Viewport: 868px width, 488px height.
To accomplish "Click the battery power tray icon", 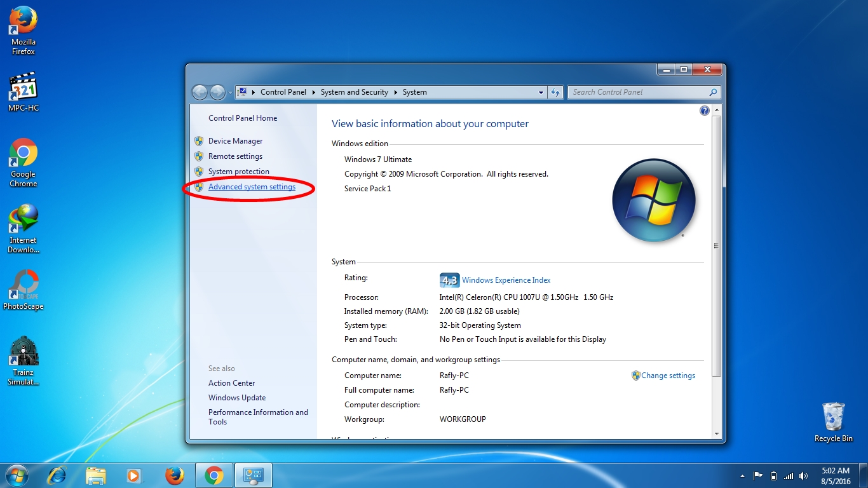I will point(773,476).
